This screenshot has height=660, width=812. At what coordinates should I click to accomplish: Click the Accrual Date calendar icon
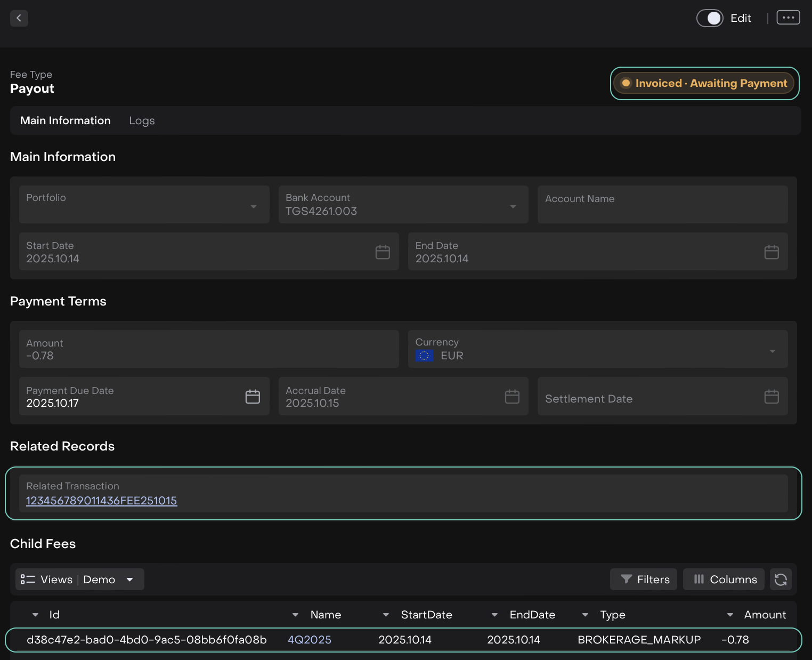click(x=512, y=397)
